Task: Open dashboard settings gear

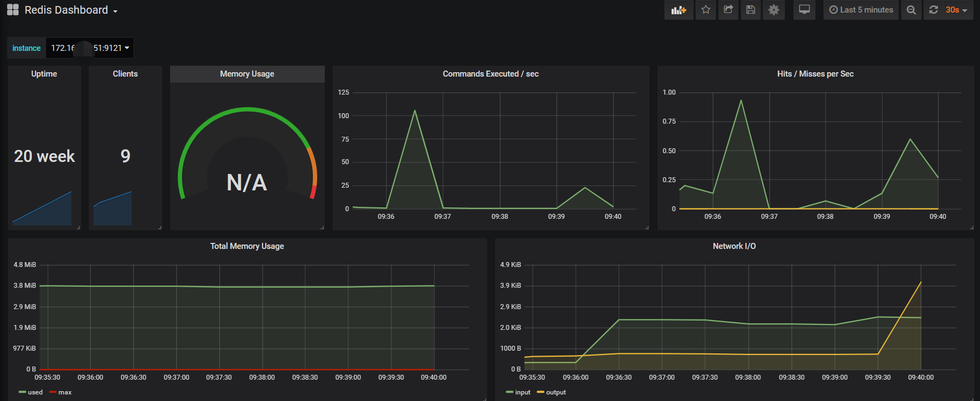Action: [x=774, y=10]
